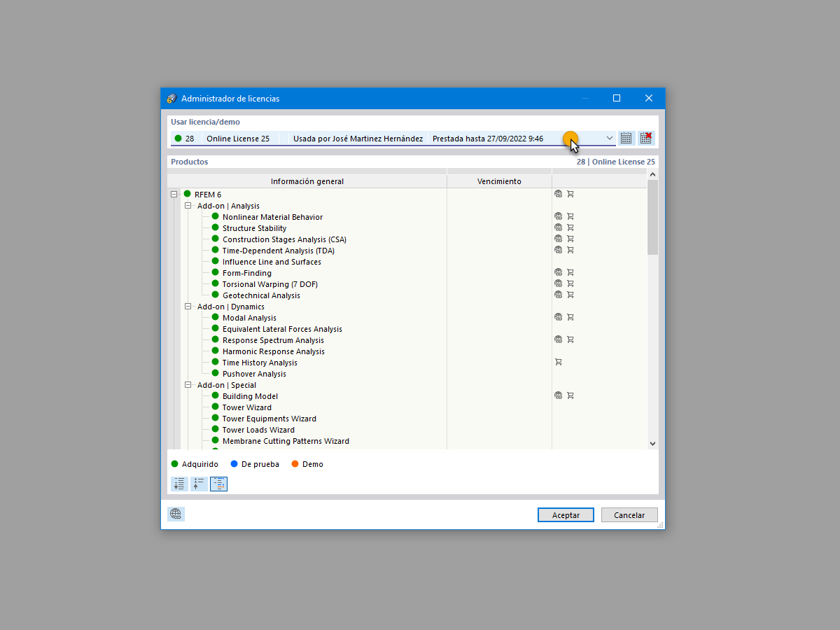The width and height of the screenshot is (840, 630).
Task: Click the shopping cart for RFEM 6
Action: [570, 194]
